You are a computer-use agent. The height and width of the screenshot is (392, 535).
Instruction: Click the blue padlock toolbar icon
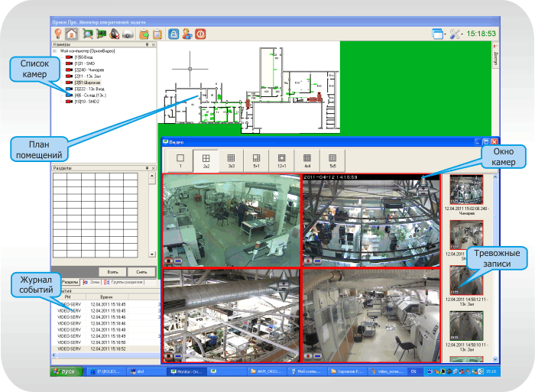coord(173,34)
